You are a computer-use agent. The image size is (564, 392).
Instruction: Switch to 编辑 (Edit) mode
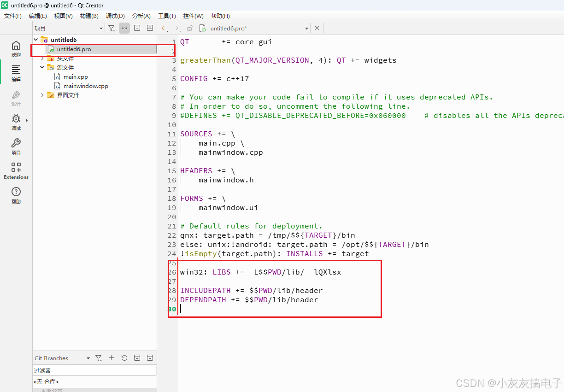[16, 73]
